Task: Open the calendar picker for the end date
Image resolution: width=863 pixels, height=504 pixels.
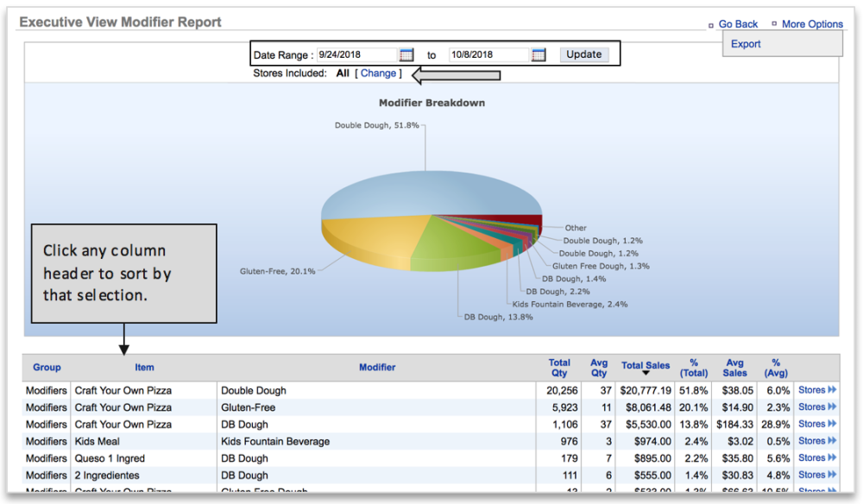Action: [538, 54]
